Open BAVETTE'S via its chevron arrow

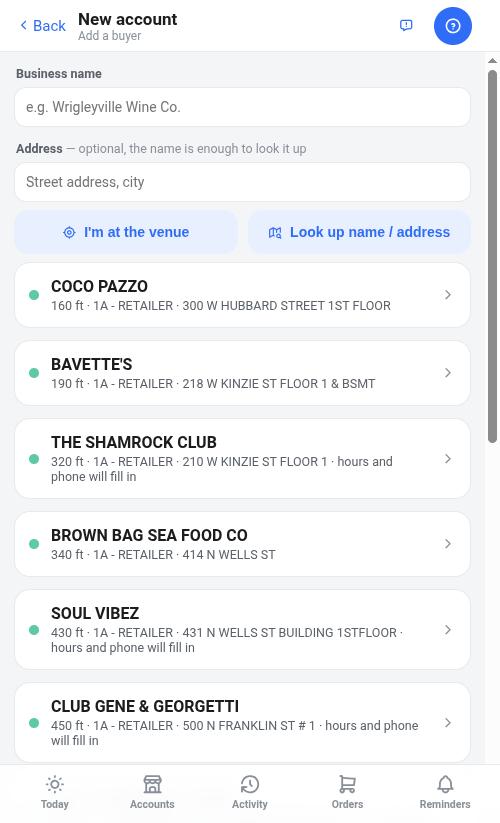(448, 373)
